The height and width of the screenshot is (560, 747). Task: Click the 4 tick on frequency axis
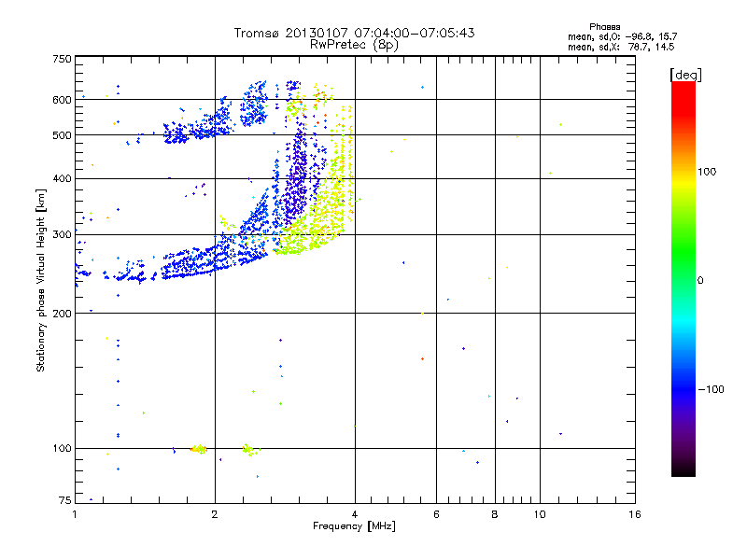355,515
